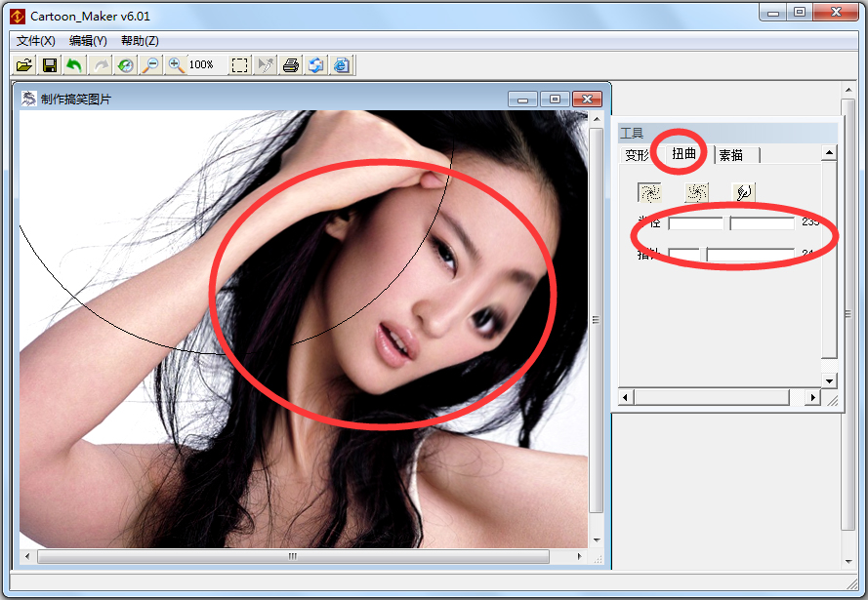Open the web page browser icon
The height and width of the screenshot is (600, 868).
click(x=342, y=65)
